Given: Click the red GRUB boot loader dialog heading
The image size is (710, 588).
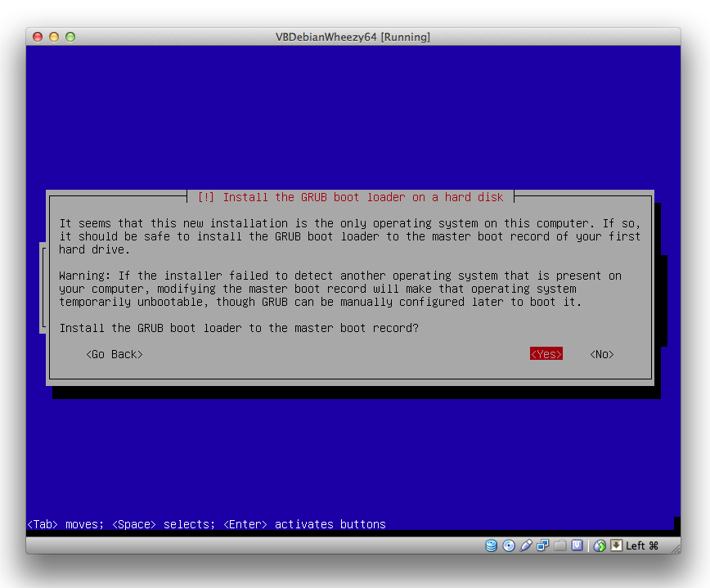Looking at the screenshot, I should point(351,197).
